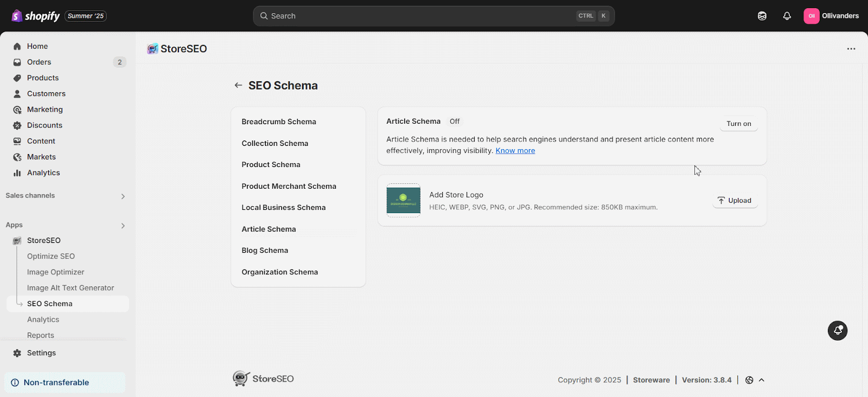Select Local Business Schema tab
Image resolution: width=868 pixels, height=397 pixels.
pyautogui.click(x=298, y=207)
